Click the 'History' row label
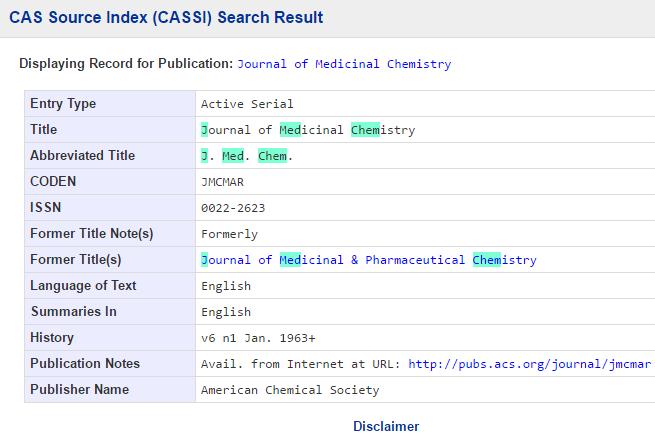655x439 pixels. 52,337
